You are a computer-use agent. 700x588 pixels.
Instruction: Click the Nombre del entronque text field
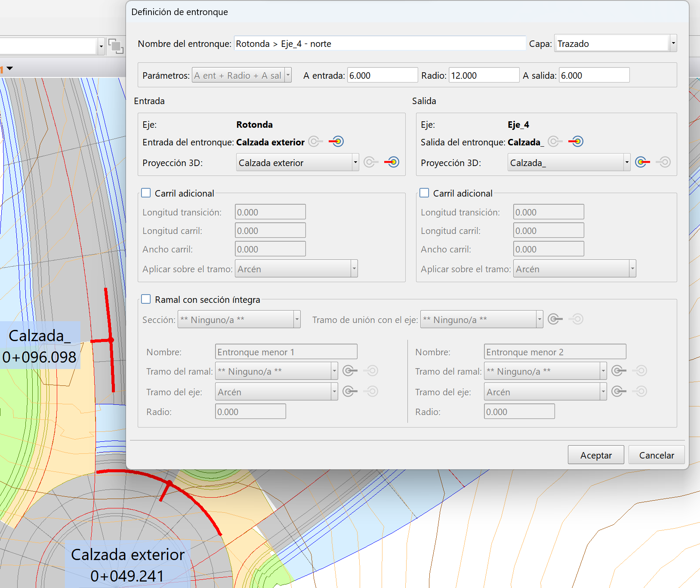pos(379,43)
